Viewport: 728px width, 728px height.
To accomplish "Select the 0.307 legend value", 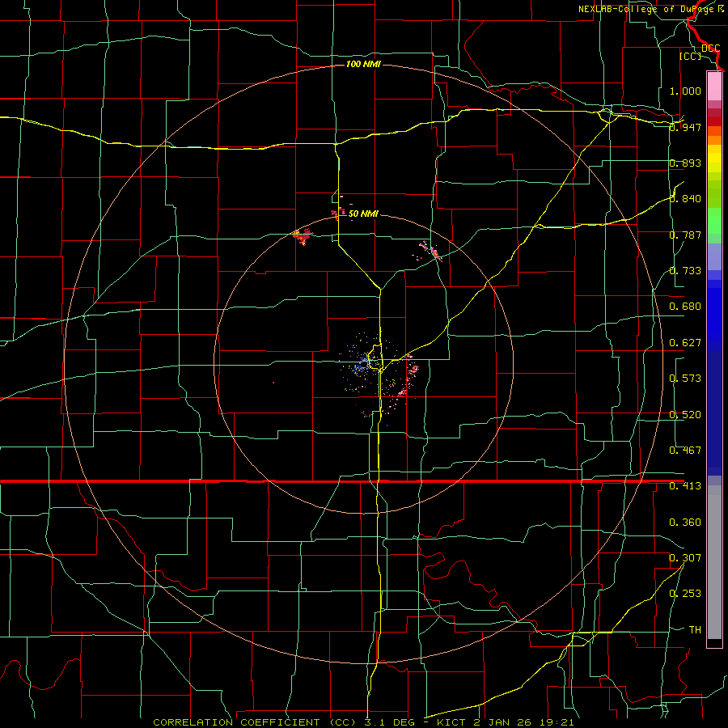I will click(x=685, y=558).
